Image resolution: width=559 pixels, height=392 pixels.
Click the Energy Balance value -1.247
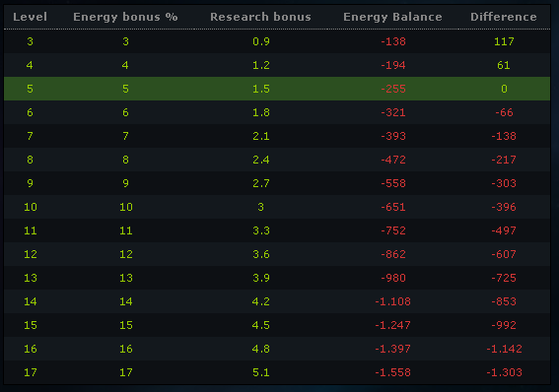(392, 325)
